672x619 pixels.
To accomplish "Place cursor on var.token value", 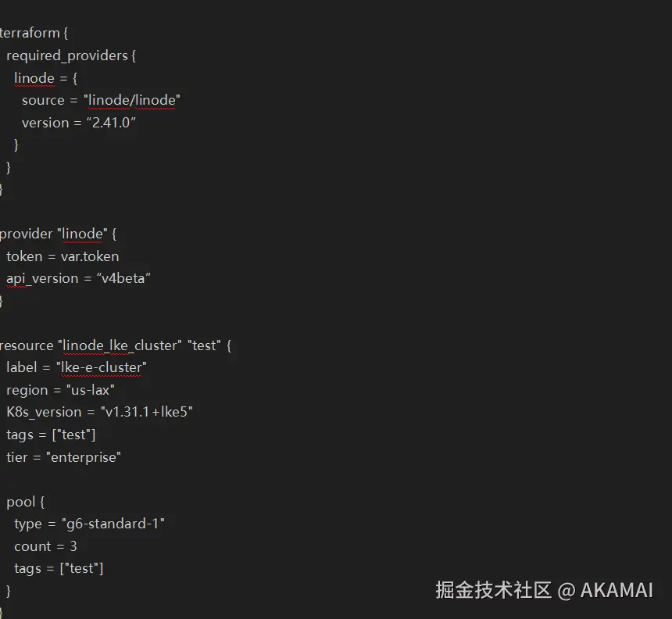I will 90,256.
